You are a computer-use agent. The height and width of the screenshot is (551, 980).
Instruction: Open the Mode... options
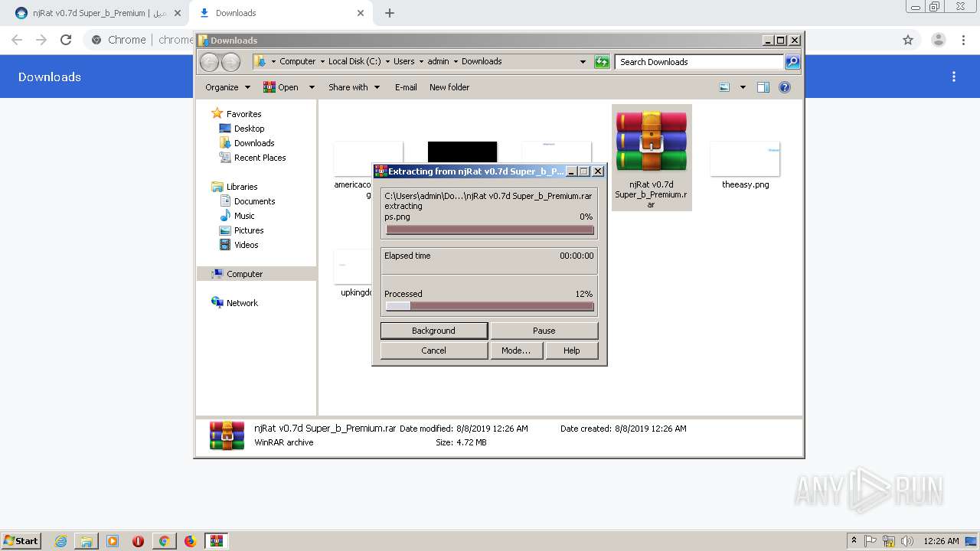(516, 350)
